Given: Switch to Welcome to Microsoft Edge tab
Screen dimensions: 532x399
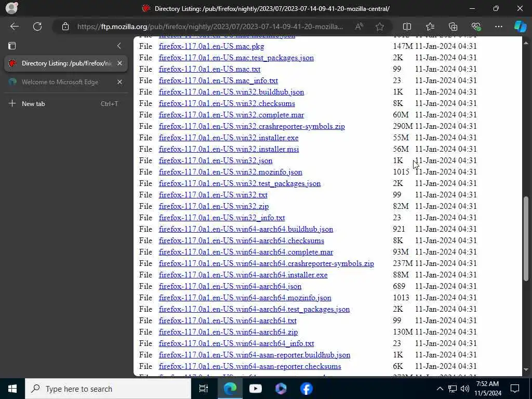Looking at the screenshot, I should pyautogui.click(x=66, y=82).
